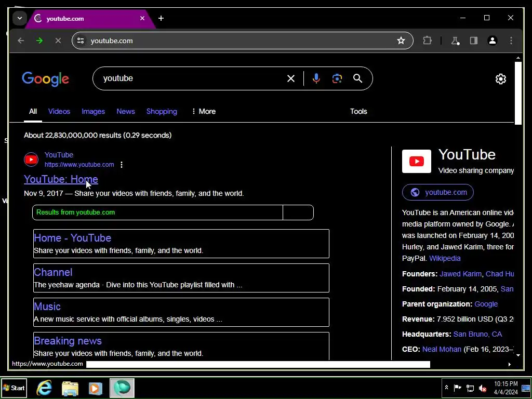Open San Bruno, CA headquarters link

pyautogui.click(x=477, y=334)
